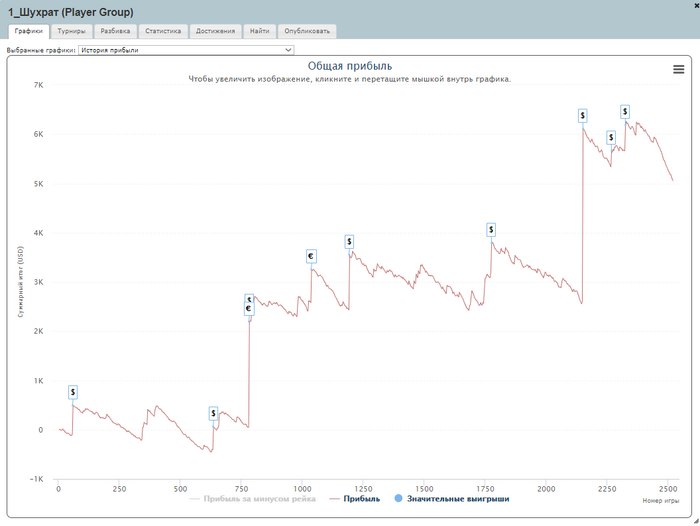The image size is (700, 526).
Task: Click the $ win marker near game 2270
Action: tap(611, 137)
